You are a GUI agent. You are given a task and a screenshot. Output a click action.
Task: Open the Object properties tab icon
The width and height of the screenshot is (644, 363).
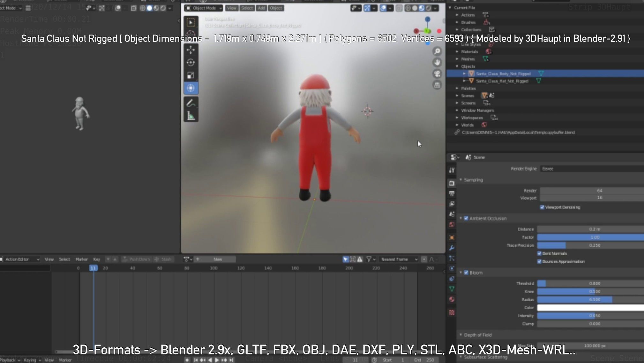click(x=452, y=237)
